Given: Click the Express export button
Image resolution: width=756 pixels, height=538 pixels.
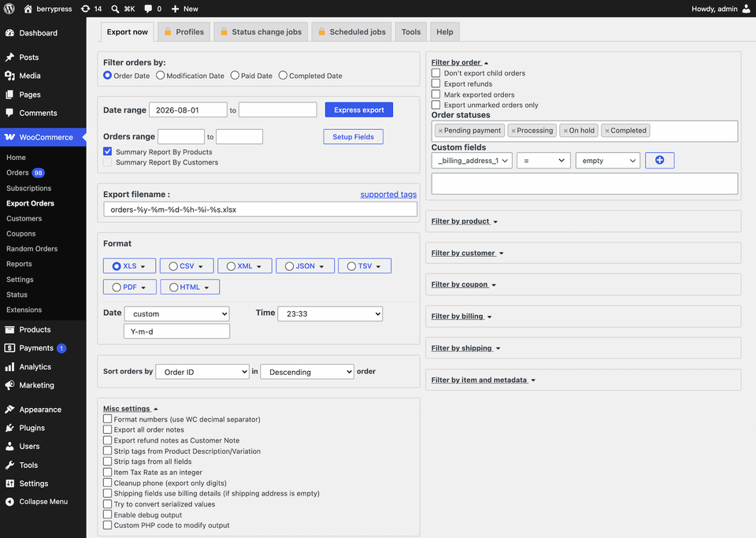Looking at the screenshot, I should click(x=359, y=109).
